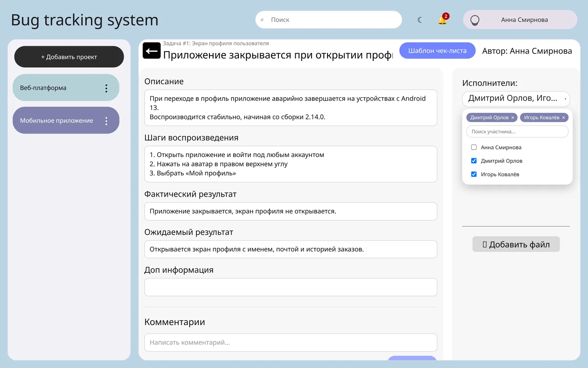Collapse the Исполнители dropdown

516,99
